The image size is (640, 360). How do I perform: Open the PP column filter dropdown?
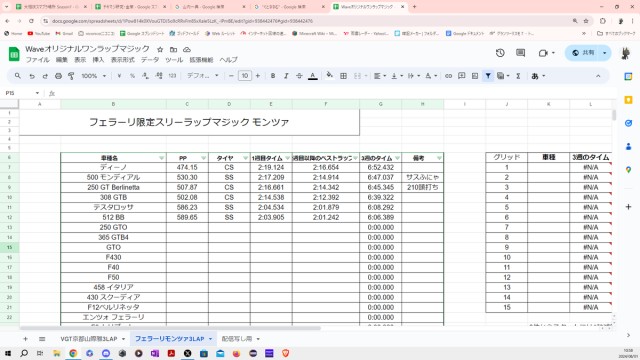204,158
